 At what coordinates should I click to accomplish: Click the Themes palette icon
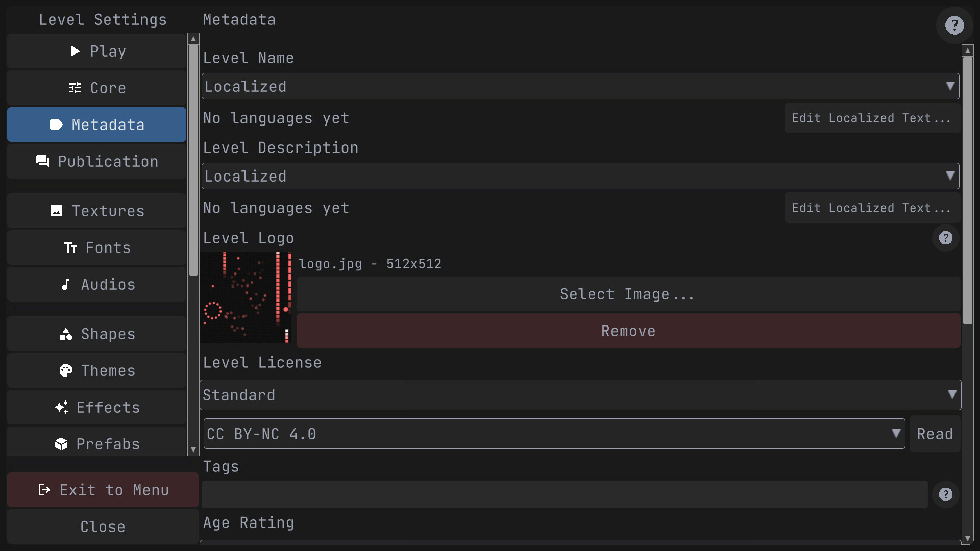[66, 370]
